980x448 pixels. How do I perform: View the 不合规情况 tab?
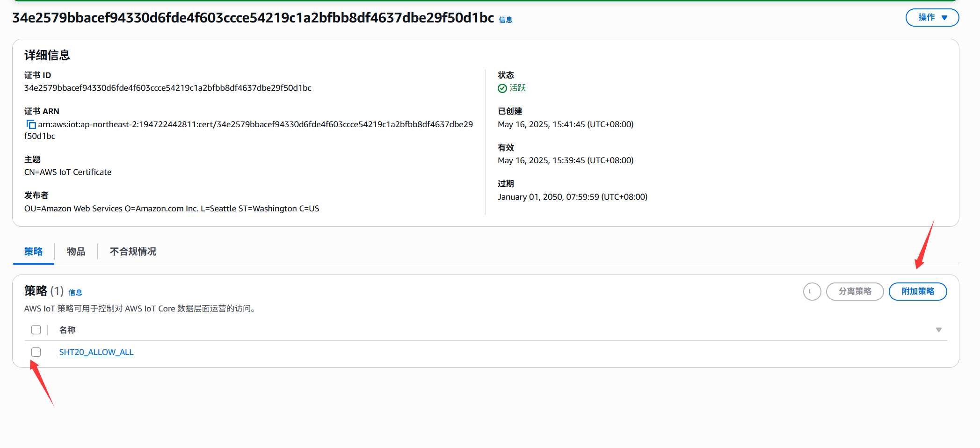coord(133,252)
